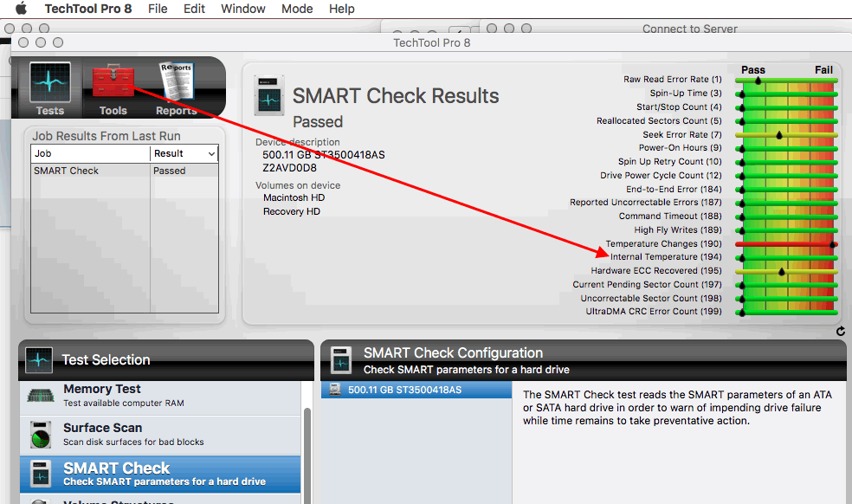Click the Raw Read Error Rate gauge

786,80
